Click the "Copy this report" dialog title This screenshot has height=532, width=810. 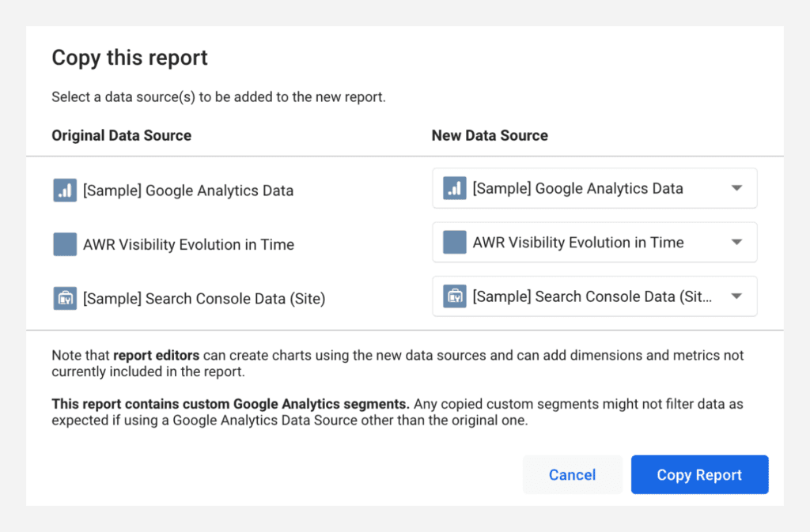(x=130, y=58)
